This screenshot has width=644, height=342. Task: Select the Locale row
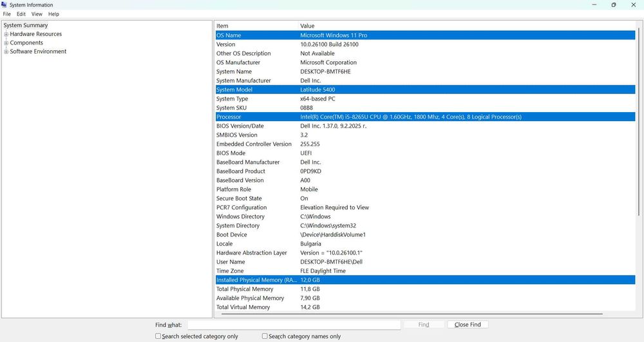426,244
